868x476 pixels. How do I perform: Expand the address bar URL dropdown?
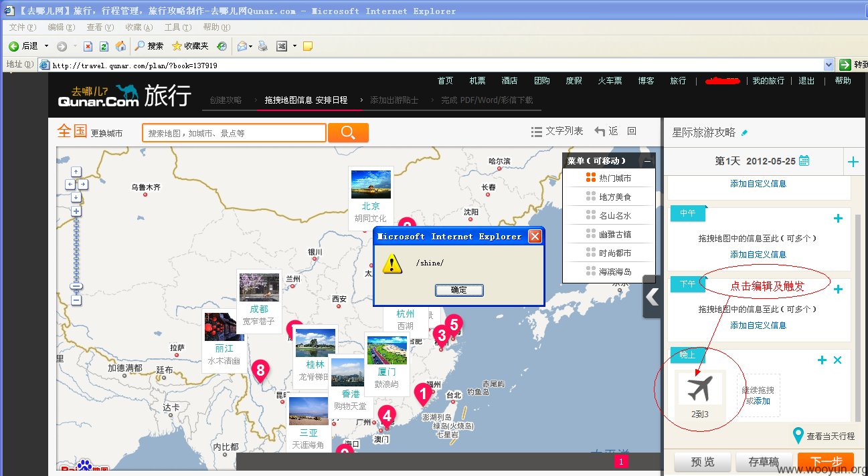(x=829, y=65)
